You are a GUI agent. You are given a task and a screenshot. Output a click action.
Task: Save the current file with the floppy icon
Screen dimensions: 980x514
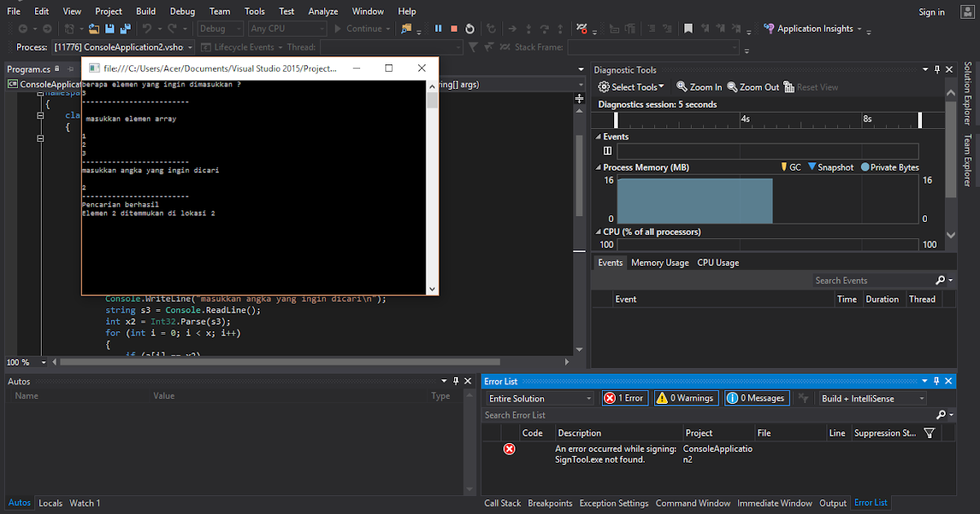pos(109,29)
